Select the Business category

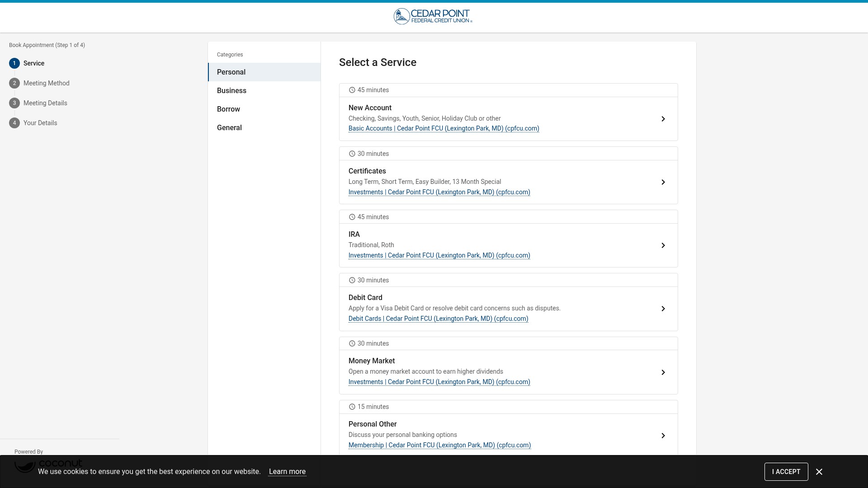264,91
